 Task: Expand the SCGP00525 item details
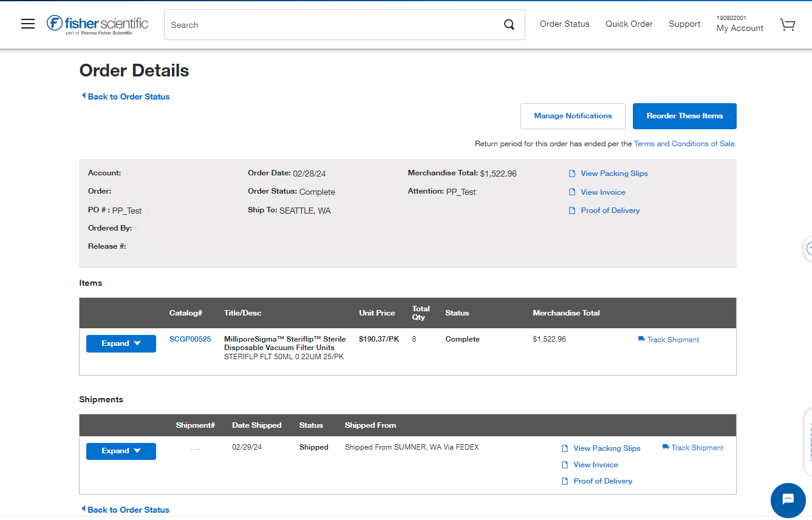pos(121,343)
